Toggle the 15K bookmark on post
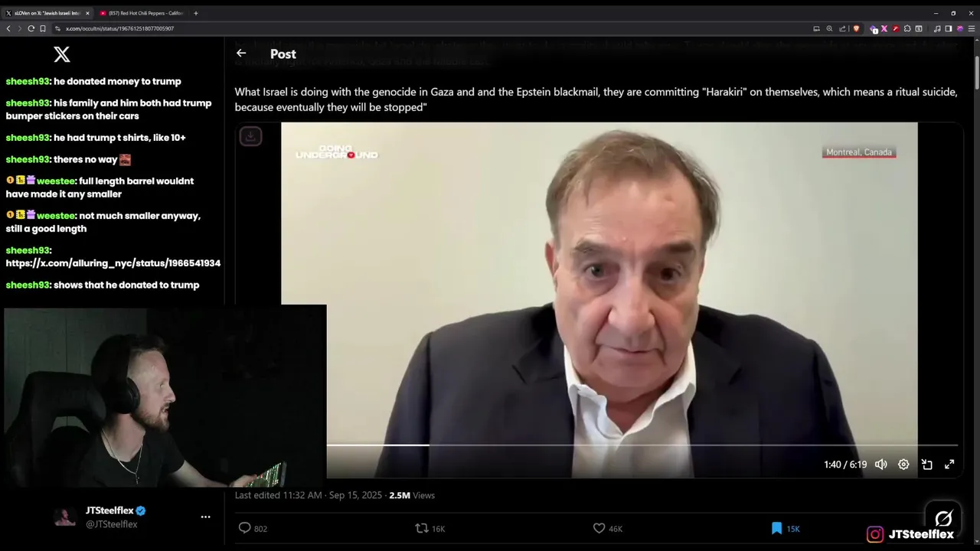 point(776,528)
